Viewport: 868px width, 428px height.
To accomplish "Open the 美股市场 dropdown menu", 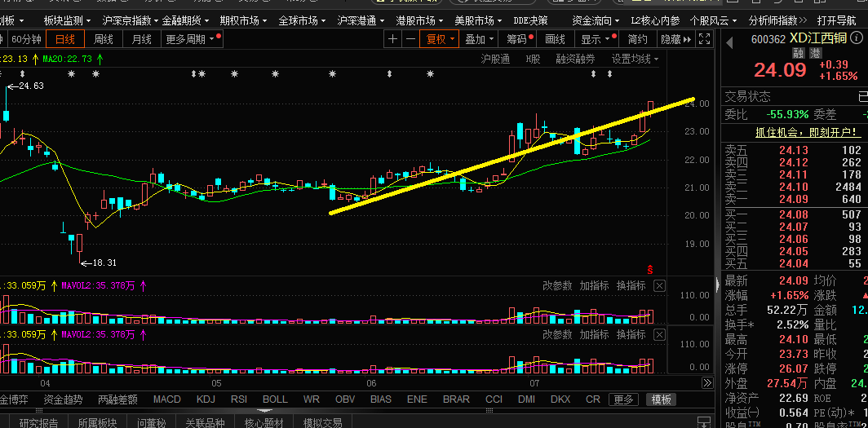I will tap(478, 20).
